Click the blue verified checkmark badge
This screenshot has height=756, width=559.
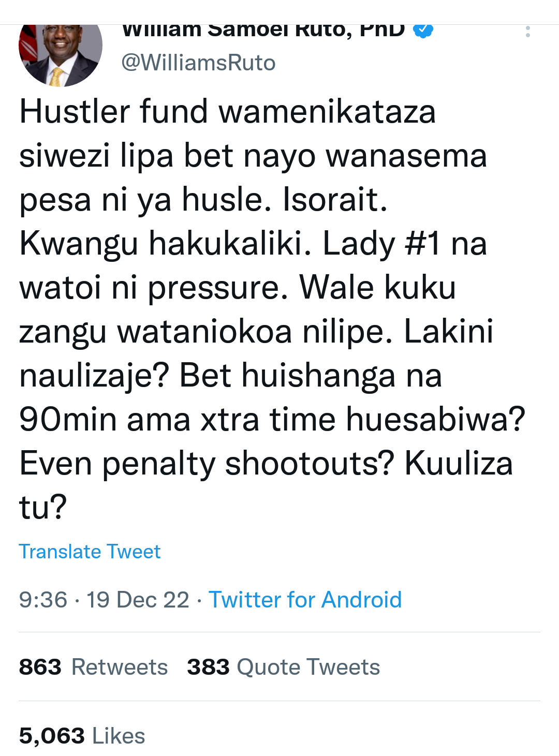point(423,31)
